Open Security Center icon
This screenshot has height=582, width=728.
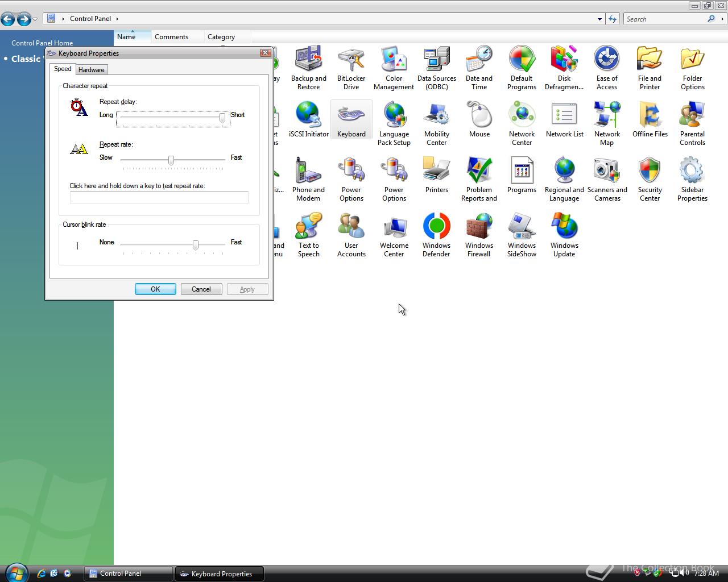tap(650, 180)
